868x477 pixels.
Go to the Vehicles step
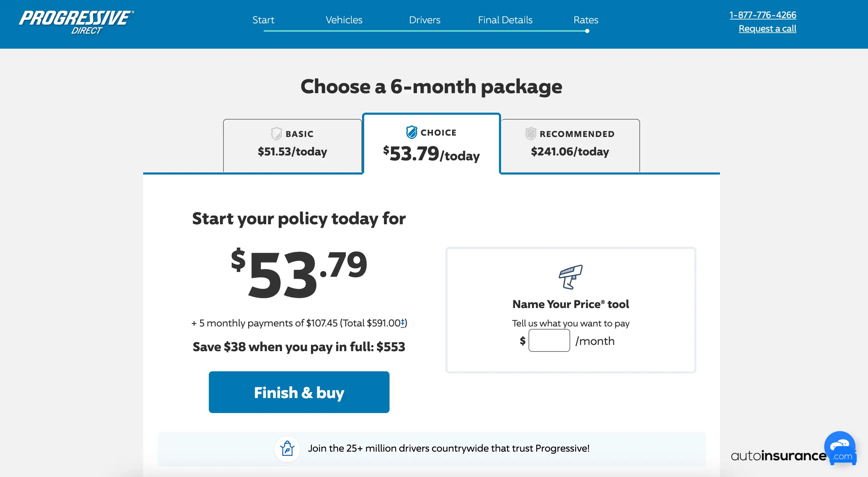click(x=344, y=20)
